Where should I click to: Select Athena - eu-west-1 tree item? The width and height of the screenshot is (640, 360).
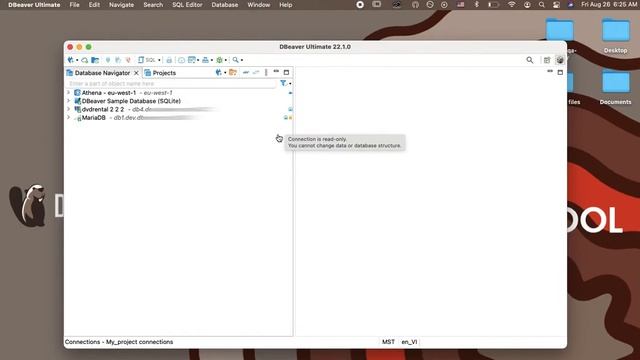point(109,93)
